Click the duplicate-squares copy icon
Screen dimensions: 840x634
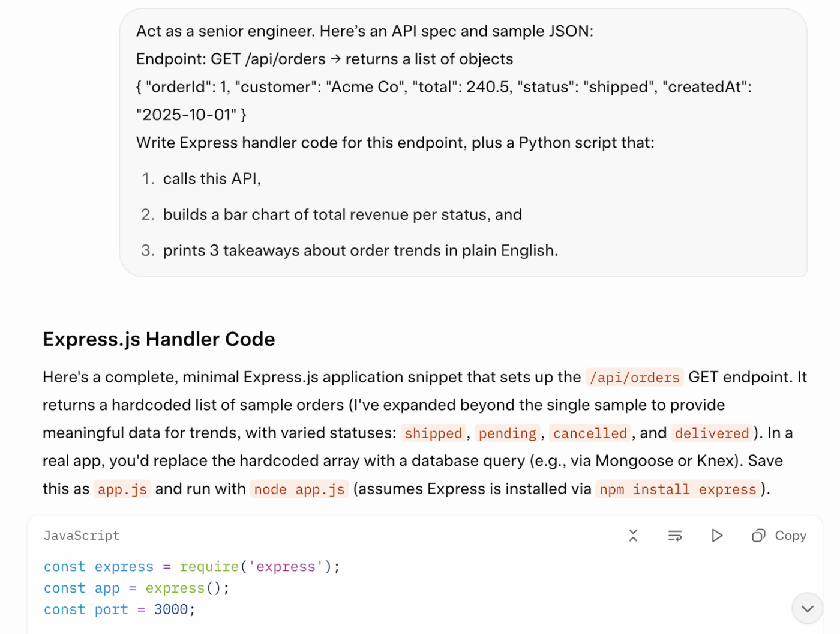pyautogui.click(x=757, y=536)
